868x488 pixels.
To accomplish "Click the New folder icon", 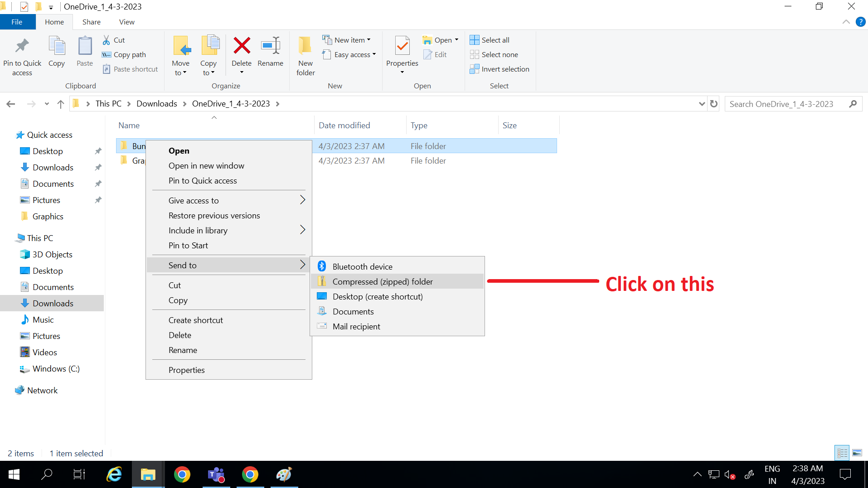I will point(305,46).
